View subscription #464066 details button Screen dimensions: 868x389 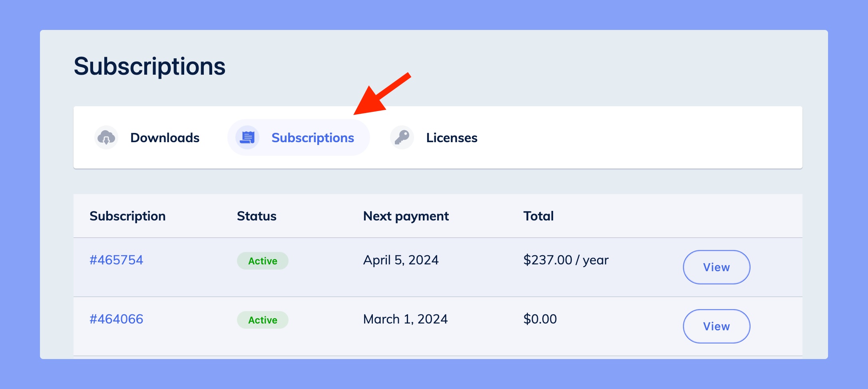[x=717, y=326]
